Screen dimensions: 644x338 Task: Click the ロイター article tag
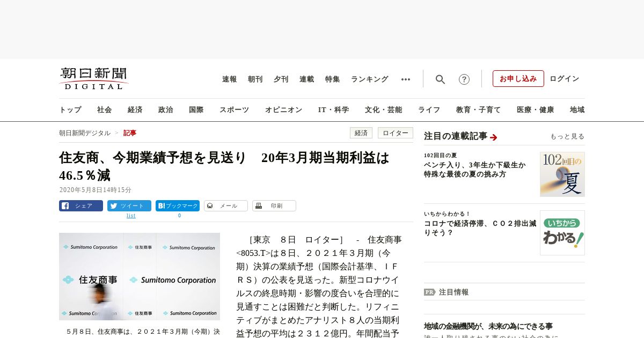click(x=396, y=133)
